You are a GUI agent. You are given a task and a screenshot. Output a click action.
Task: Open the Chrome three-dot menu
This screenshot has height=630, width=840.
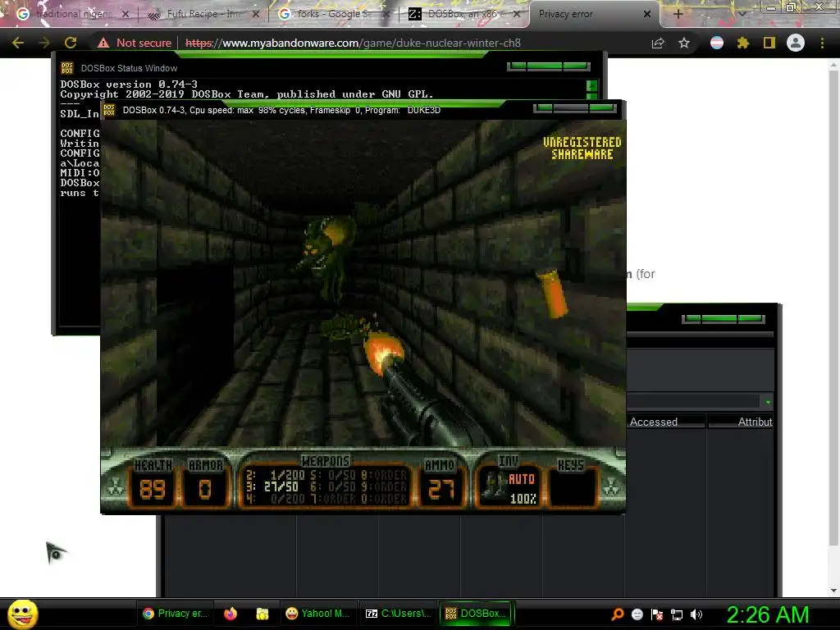pyautogui.click(x=822, y=43)
